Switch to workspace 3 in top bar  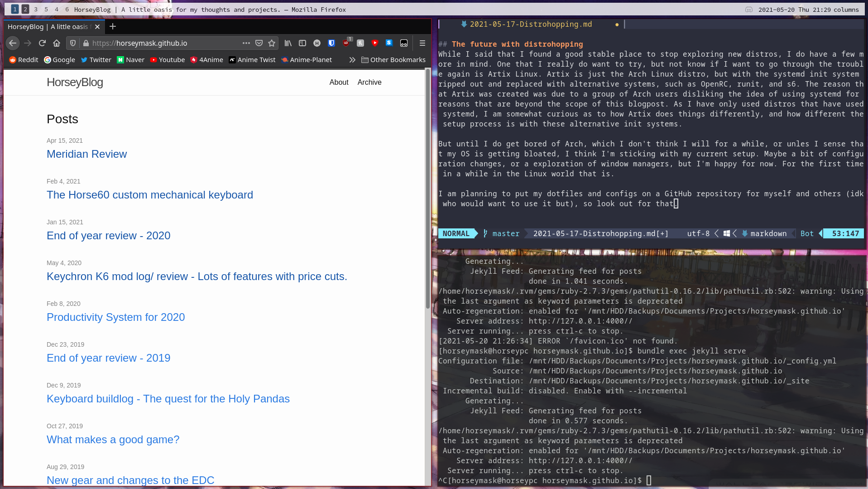(x=36, y=9)
